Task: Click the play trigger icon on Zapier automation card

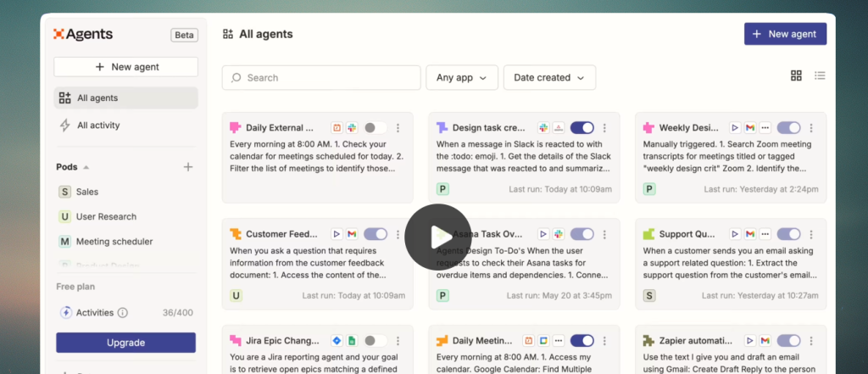Action: click(x=750, y=341)
